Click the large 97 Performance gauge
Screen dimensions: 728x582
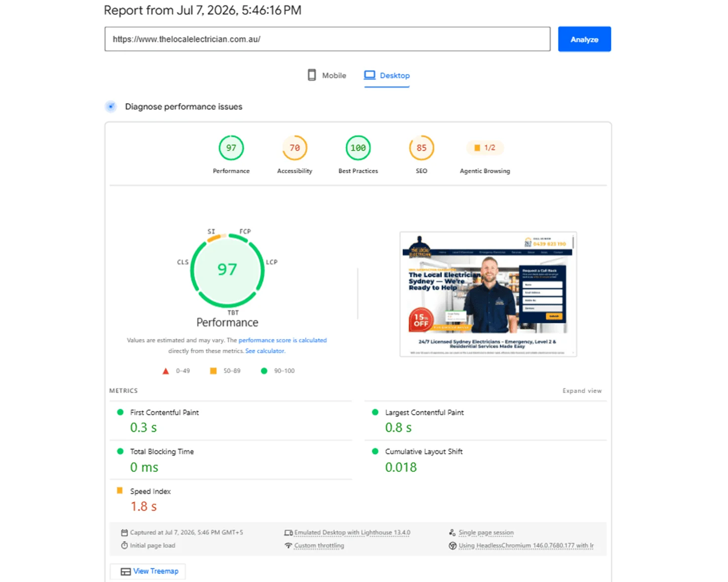tap(227, 270)
